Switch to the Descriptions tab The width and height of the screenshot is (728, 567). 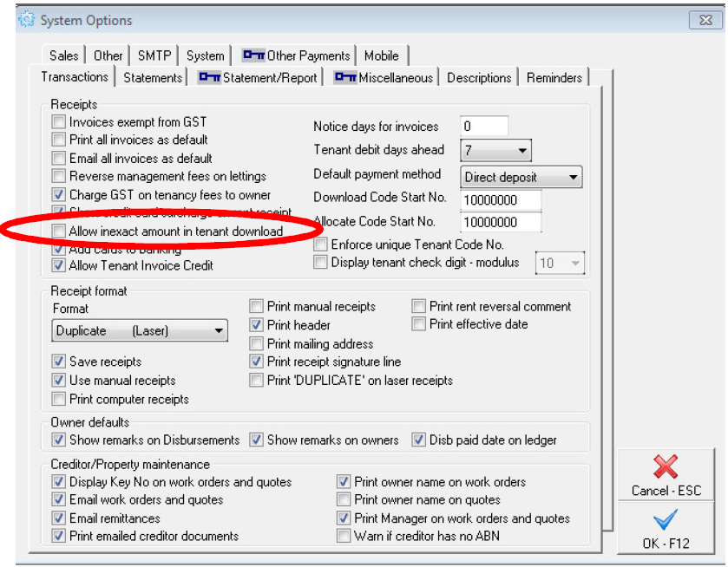coord(479,77)
